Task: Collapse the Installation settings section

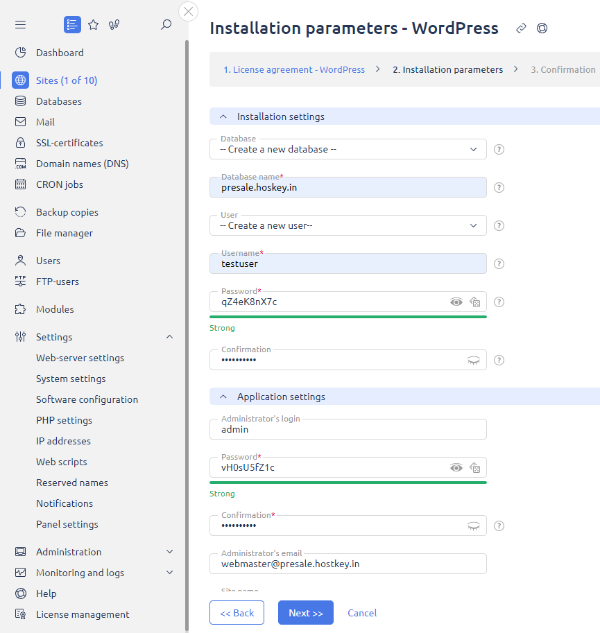Action: point(224,116)
